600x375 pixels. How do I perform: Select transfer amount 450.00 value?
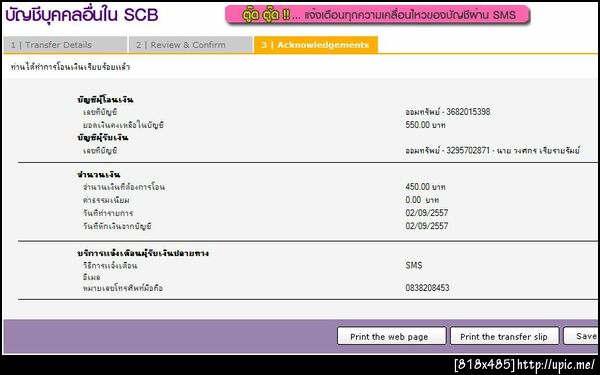[x=426, y=187]
